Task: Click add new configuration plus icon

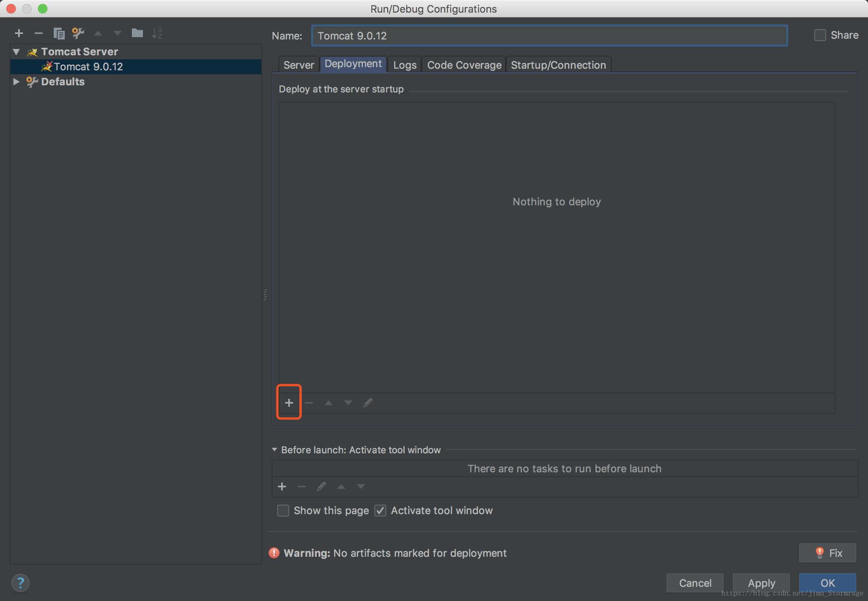Action: (19, 33)
